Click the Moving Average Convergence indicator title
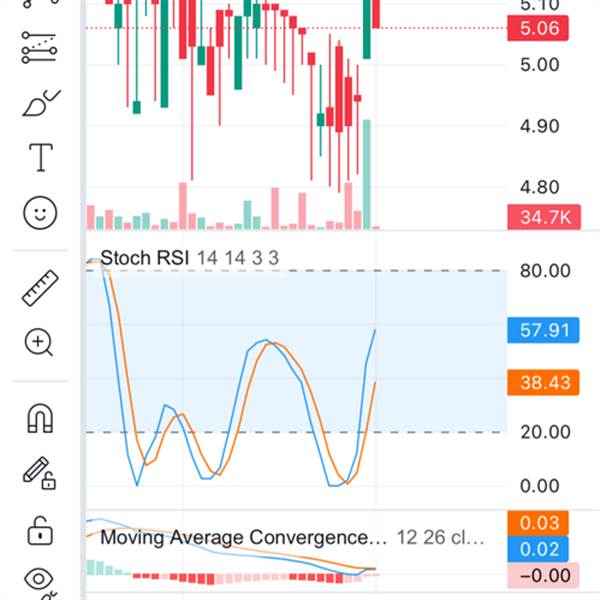 pos(243,537)
